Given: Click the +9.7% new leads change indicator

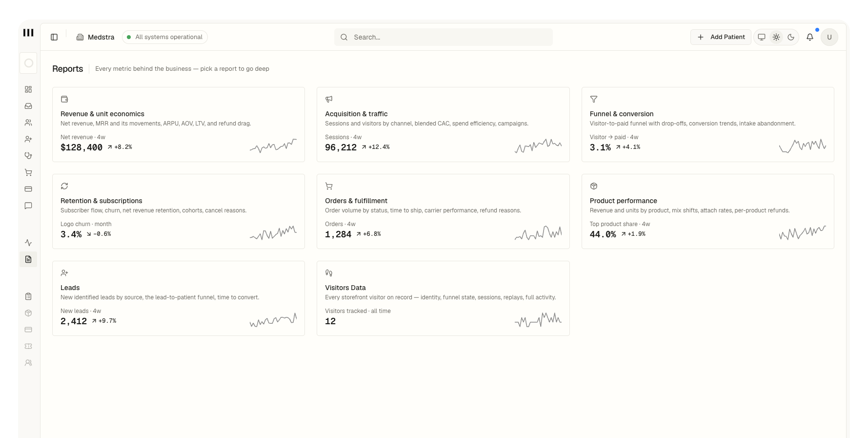Looking at the screenshot, I should tap(104, 321).
